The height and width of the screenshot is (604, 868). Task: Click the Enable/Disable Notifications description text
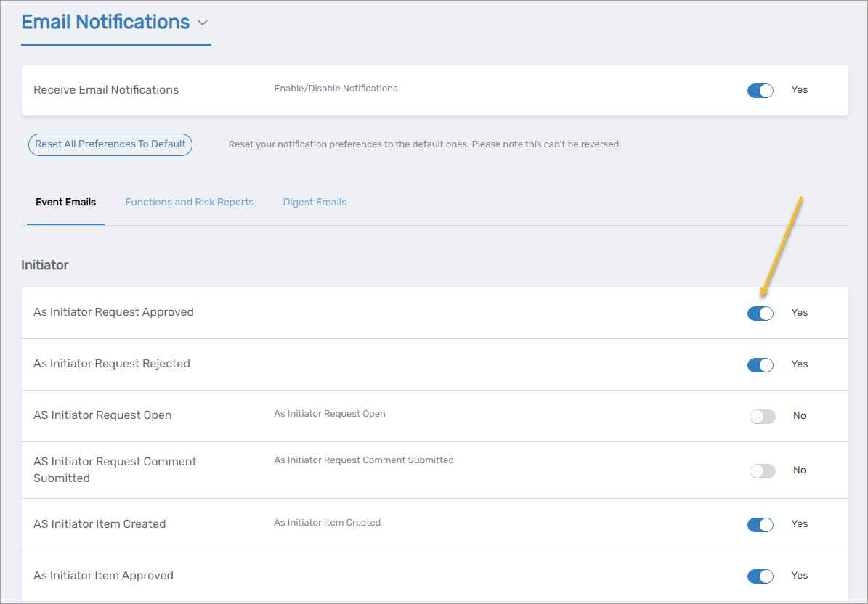[336, 89]
